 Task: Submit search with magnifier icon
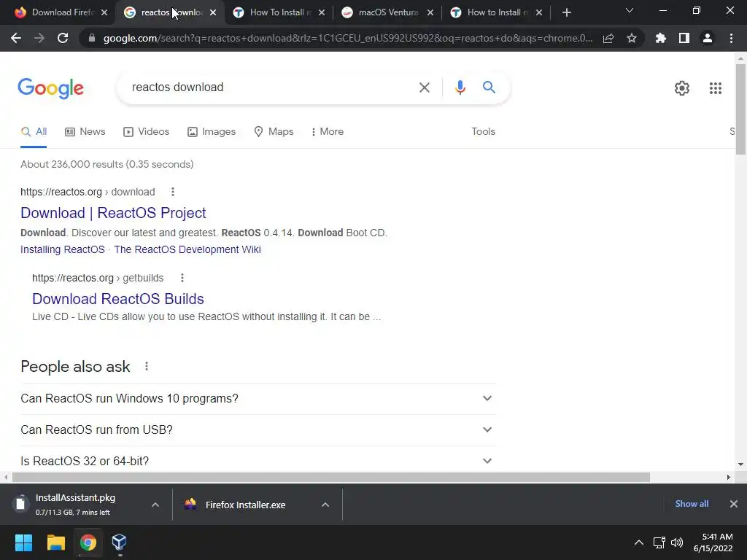point(489,87)
